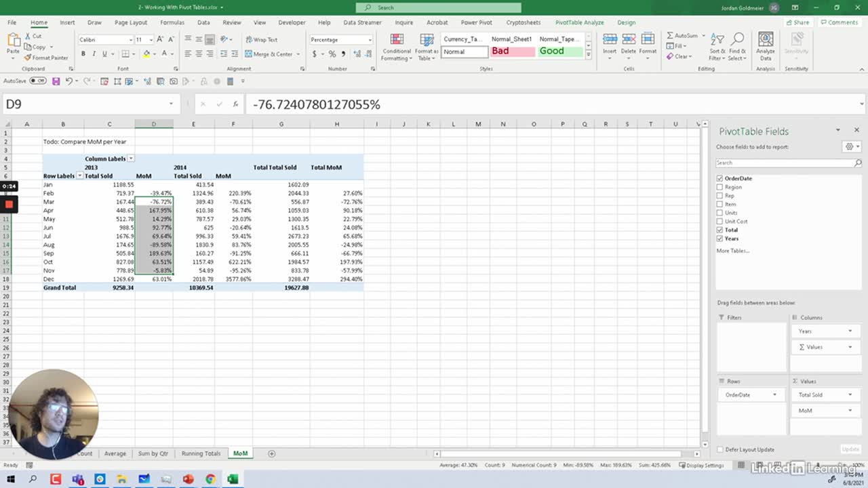Click the Insert cells icon
Screen dimensions: 868x488
[x=610, y=39]
